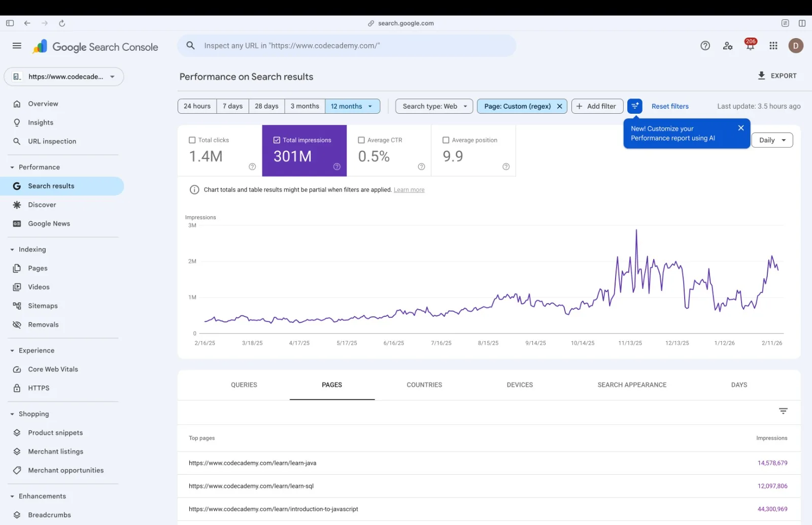Open the account avatar labeled D
812x525 pixels.
point(796,46)
